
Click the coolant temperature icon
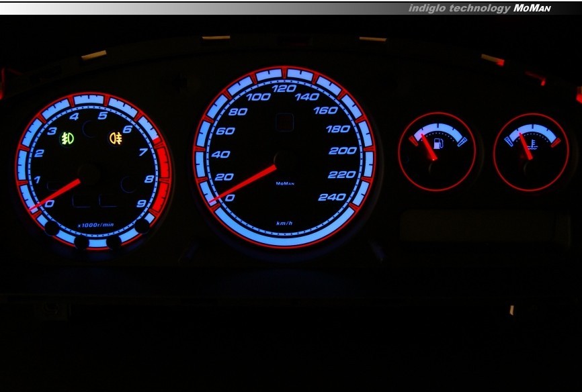533,143
